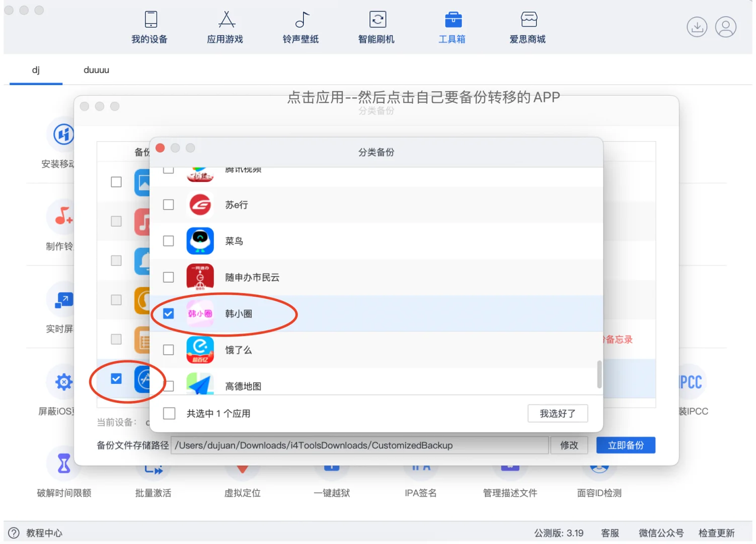Switch to the duuuu device tab
Screen dimensions: 756x544
coord(96,70)
